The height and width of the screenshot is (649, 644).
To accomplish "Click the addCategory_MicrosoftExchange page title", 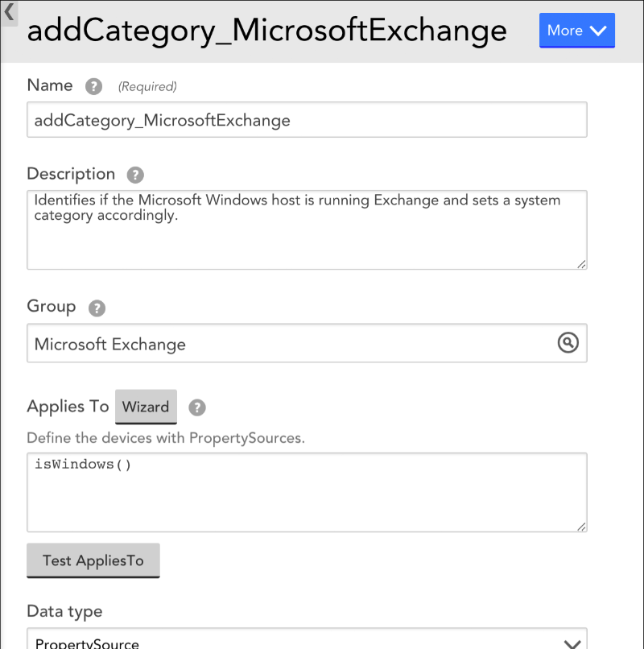I will (x=267, y=31).
